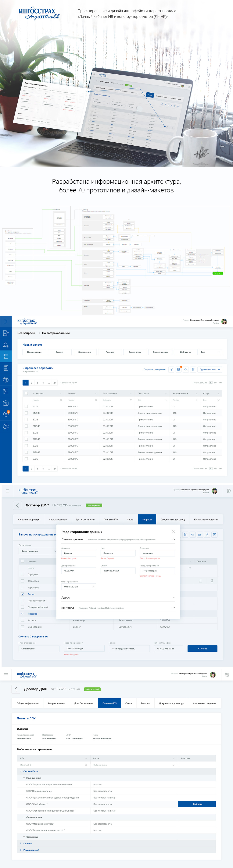The image size is (233, 868).
Task: Click the reply arrow icon left of Другие действия
Action: pos(186,369)
